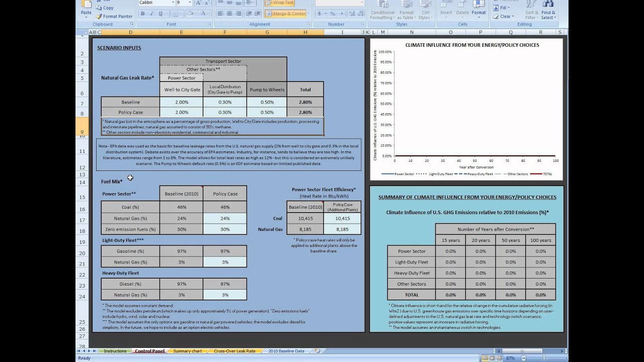Open the Alignment dialog launcher
This screenshot has width=644, height=362.
pyautogui.click(x=307, y=24)
